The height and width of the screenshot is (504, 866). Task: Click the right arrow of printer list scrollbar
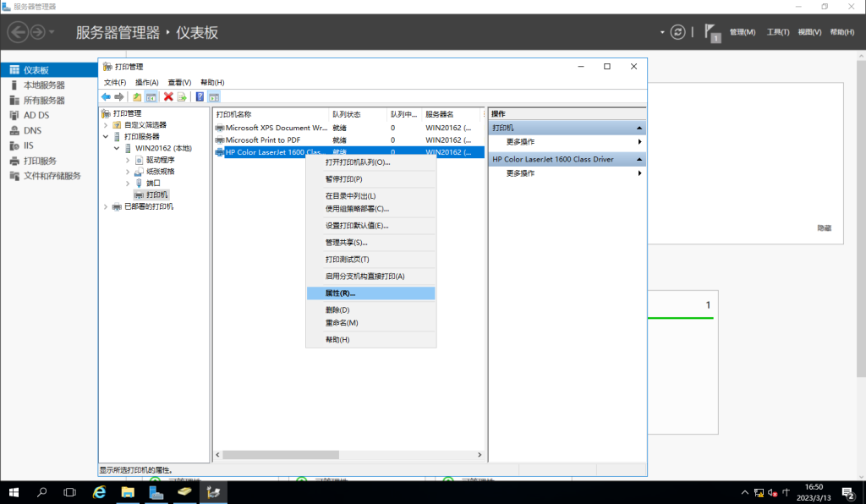[x=480, y=455]
